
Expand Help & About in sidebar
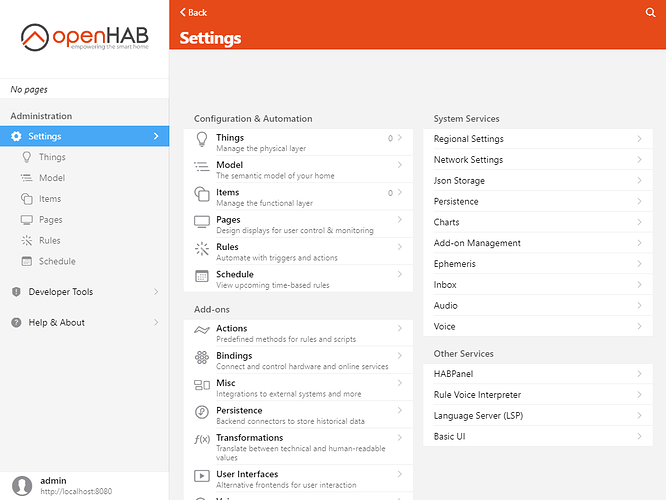pos(84,323)
